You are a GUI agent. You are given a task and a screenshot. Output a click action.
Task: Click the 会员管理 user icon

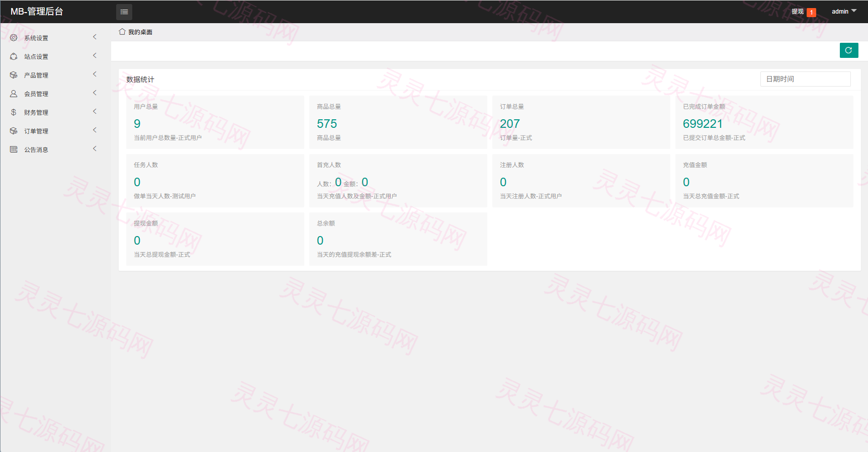(x=14, y=94)
